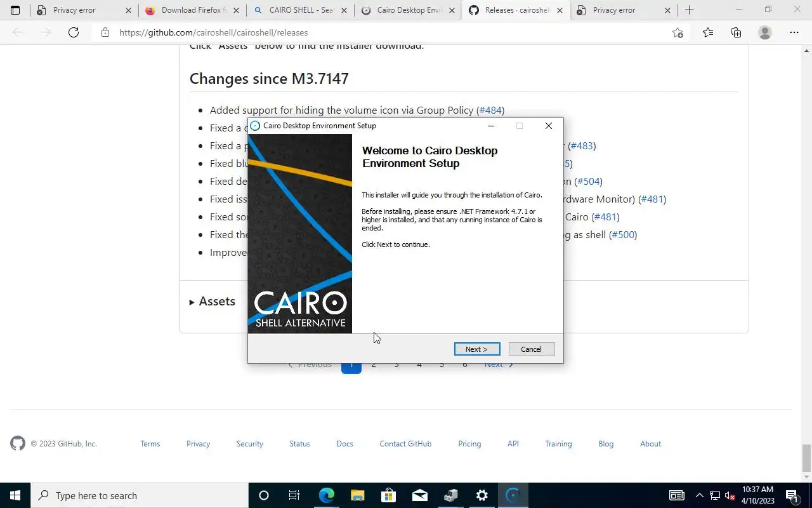The width and height of the screenshot is (812, 508).
Task: Open server manager taskbar icon
Action: click(x=450, y=495)
